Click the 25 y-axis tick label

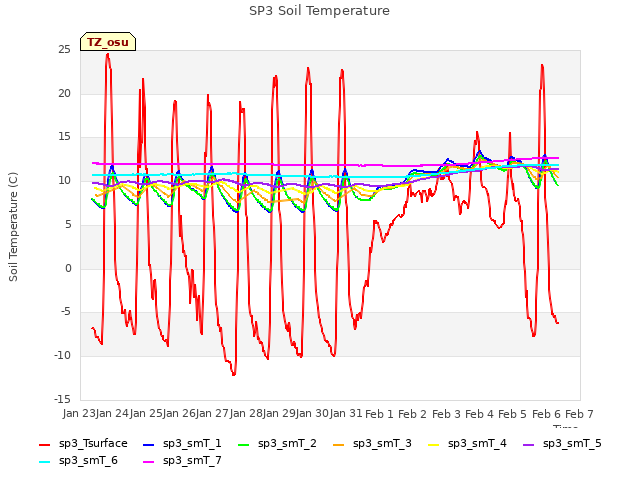pos(64,50)
